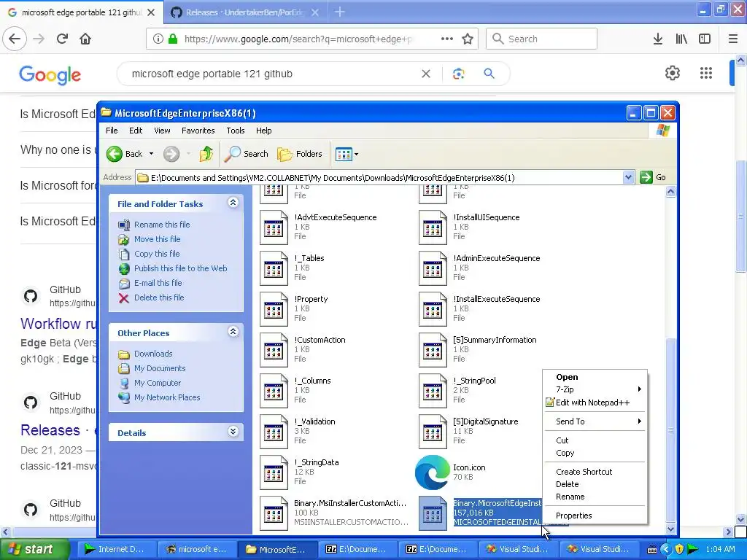Select Binary.MsiInstallerCustomActi... file icon
Viewport: 747px width, 560px height.
(274, 513)
